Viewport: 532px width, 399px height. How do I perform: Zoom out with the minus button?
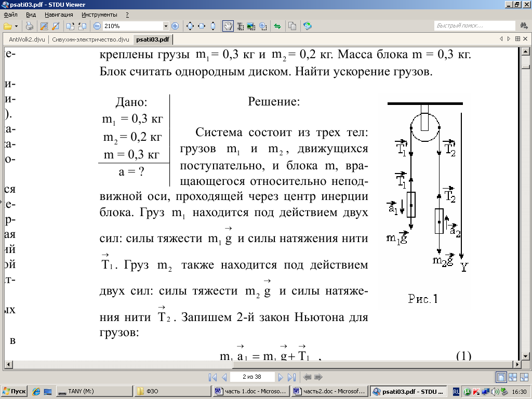(x=97, y=26)
